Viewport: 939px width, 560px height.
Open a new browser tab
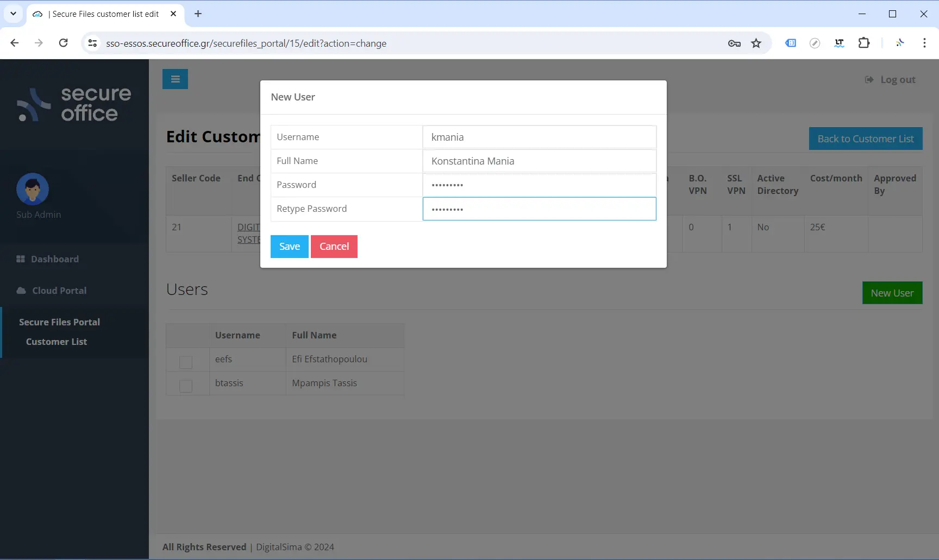[x=198, y=14]
